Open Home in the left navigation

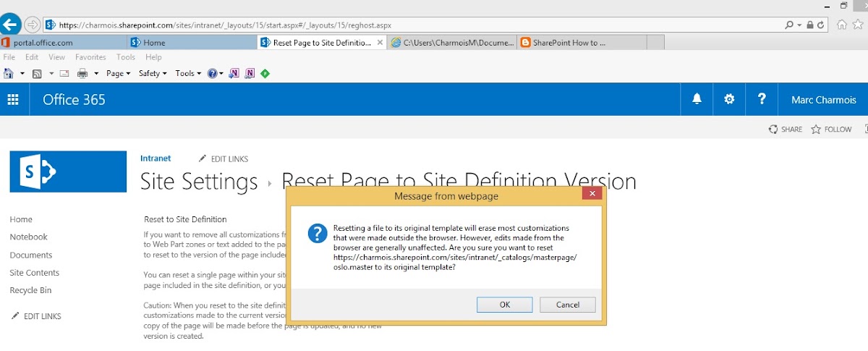[x=21, y=219]
